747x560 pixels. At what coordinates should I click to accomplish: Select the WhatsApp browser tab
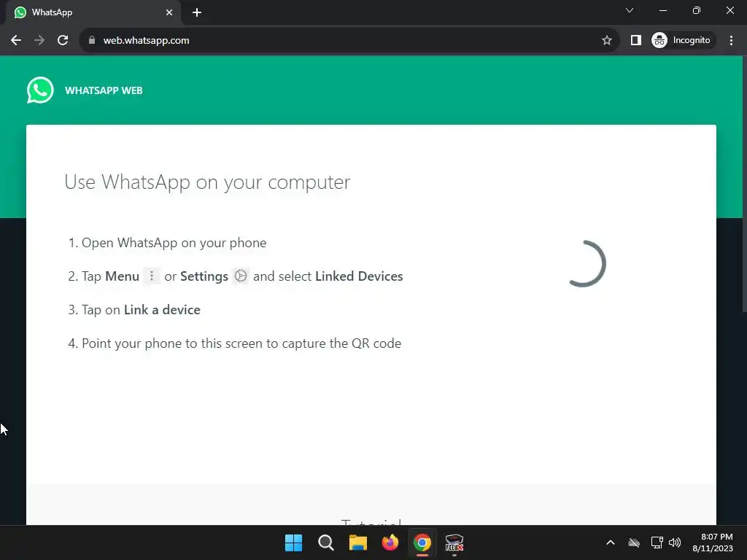pyautogui.click(x=93, y=12)
